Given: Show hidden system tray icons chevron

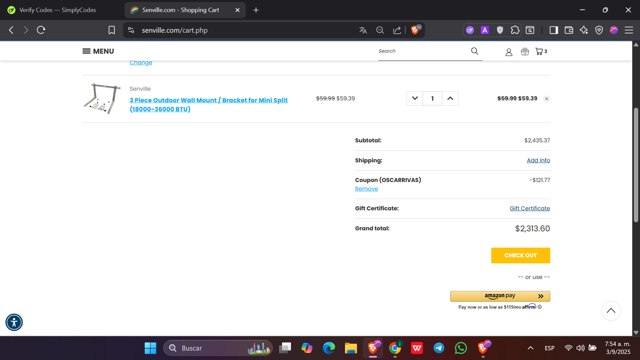Looking at the screenshot, I should pos(530,348).
